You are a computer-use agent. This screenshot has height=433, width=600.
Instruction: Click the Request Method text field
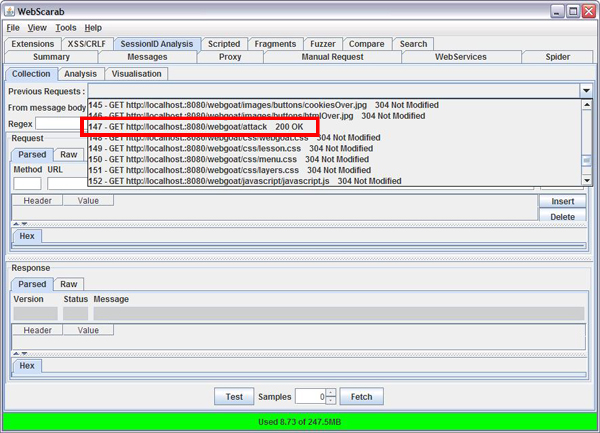27,183
